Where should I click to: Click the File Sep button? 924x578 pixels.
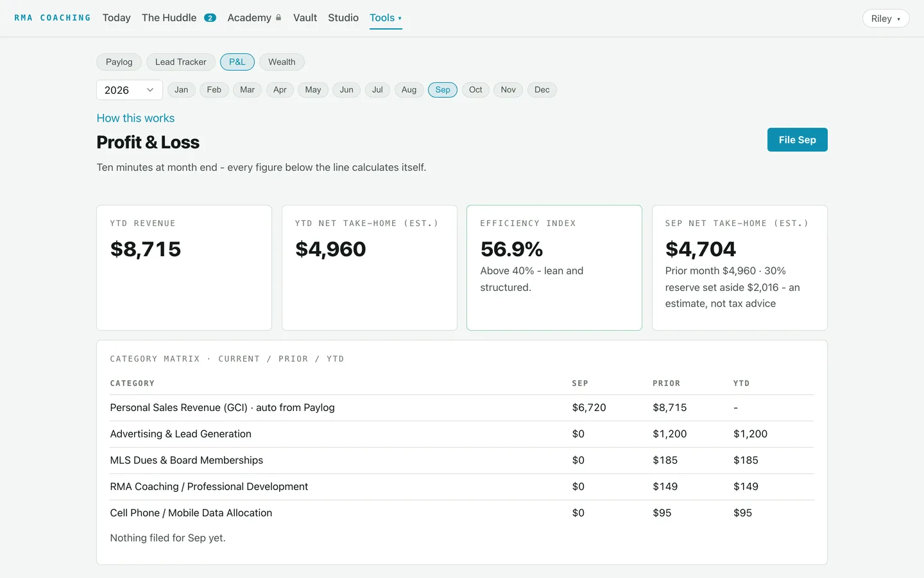[798, 140]
